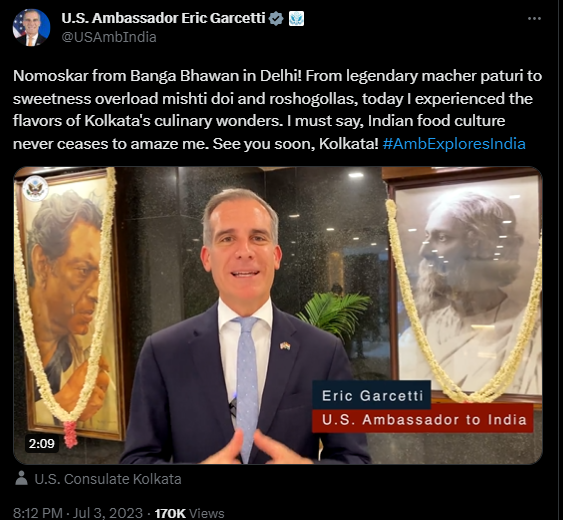
Task: Click the 8:12 PM Jul 3, 2023 timestamp
Action: (x=78, y=513)
